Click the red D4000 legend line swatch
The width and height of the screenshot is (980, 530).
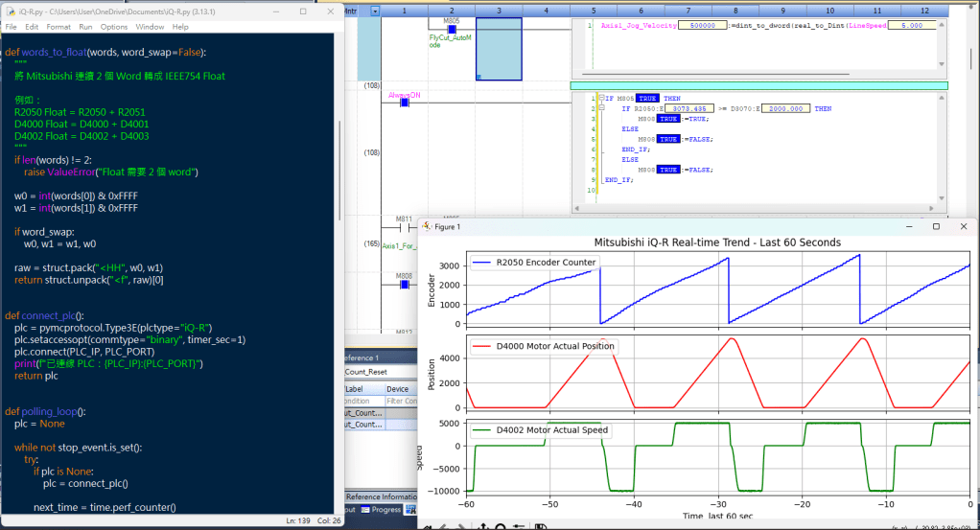coord(481,346)
